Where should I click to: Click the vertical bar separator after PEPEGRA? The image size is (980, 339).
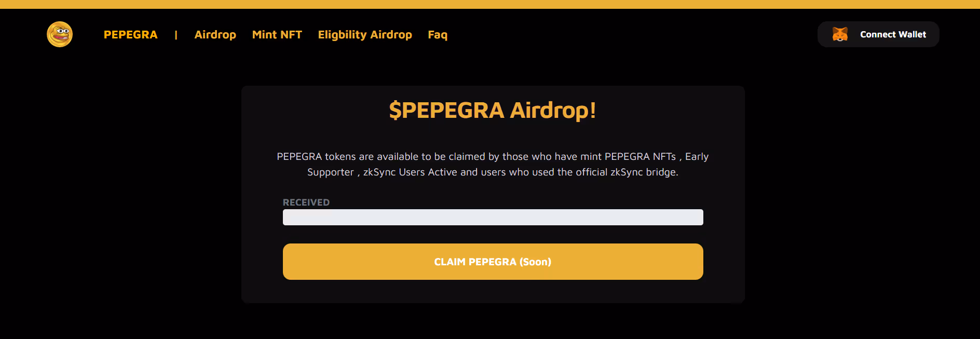pyautogui.click(x=176, y=35)
